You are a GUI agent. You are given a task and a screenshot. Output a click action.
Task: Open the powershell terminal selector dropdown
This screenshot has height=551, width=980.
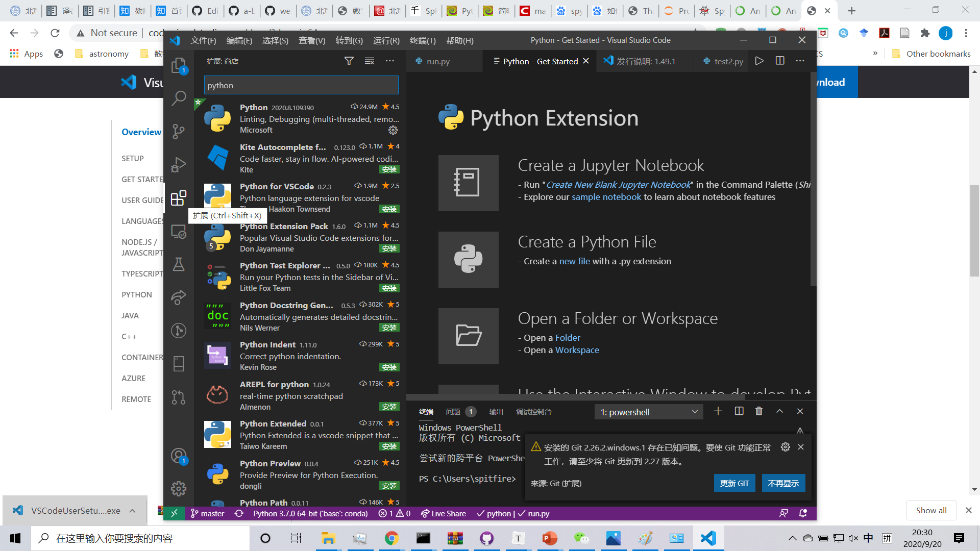[x=649, y=412]
